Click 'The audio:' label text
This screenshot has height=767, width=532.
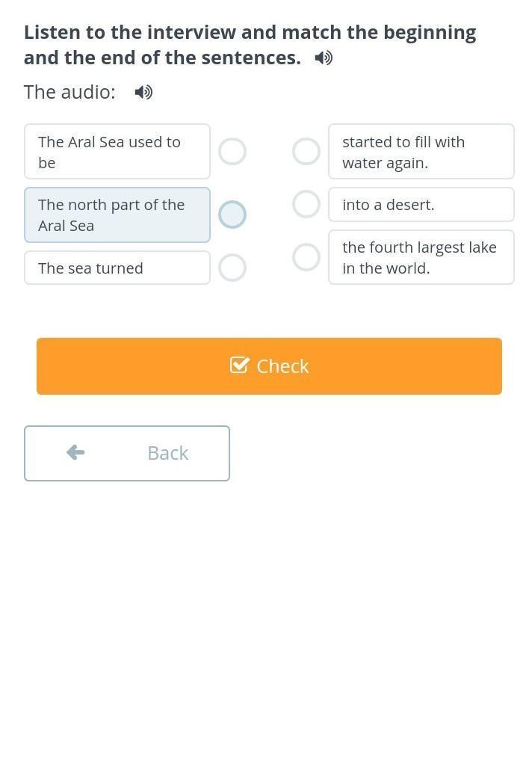click(x=70, y=92)
